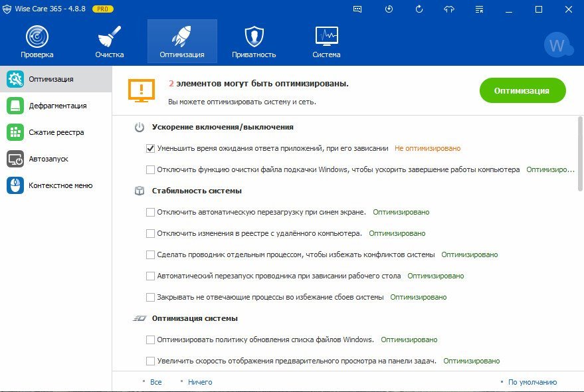Select Оптимизация in the left sidebar

[56, 79]
